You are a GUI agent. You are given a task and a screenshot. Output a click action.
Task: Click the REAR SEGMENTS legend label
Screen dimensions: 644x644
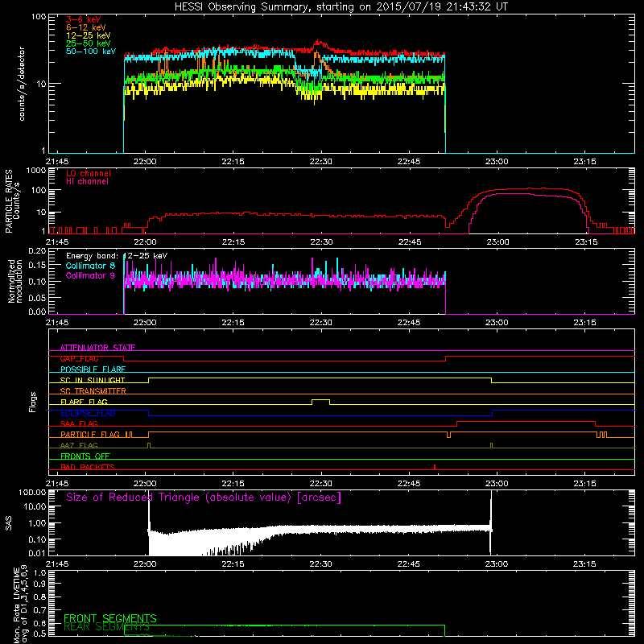tap(107, 627)
